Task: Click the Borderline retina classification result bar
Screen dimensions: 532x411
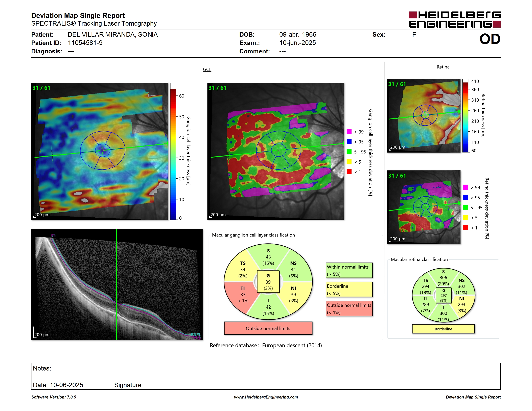Action: pos(443,329)
